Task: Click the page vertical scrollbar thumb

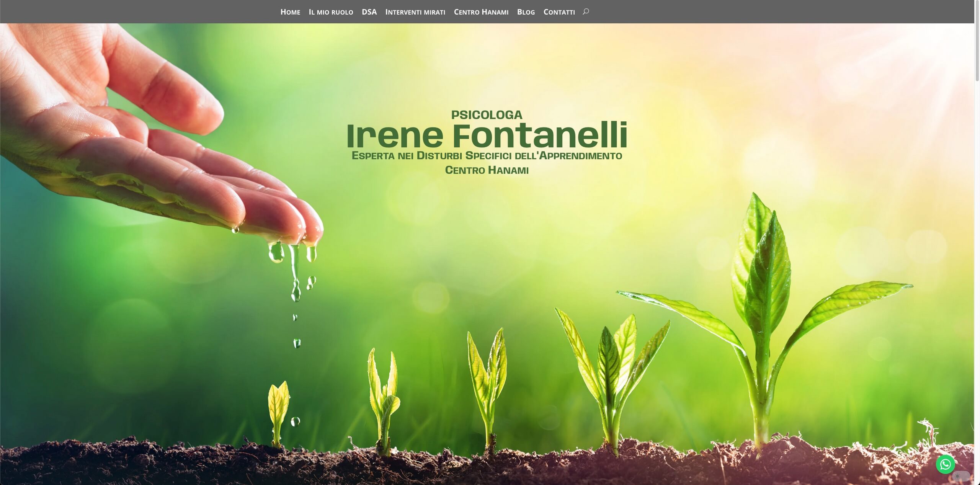Action: (977, 41)
